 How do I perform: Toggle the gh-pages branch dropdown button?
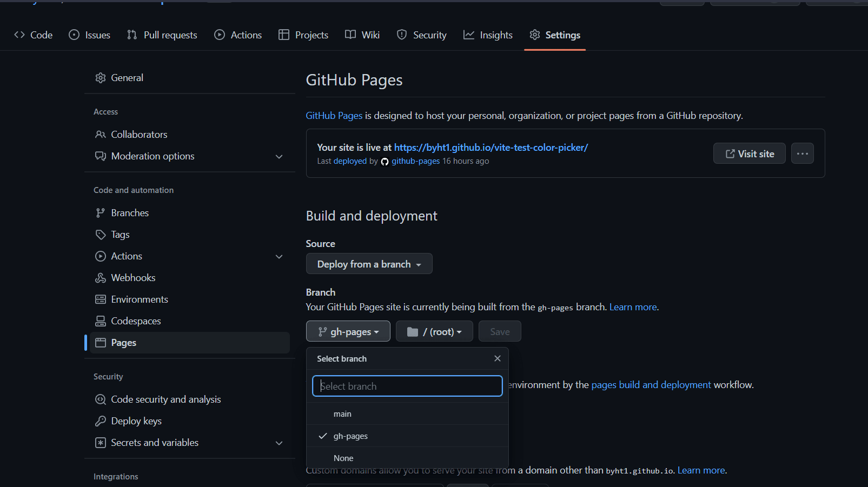348,331
